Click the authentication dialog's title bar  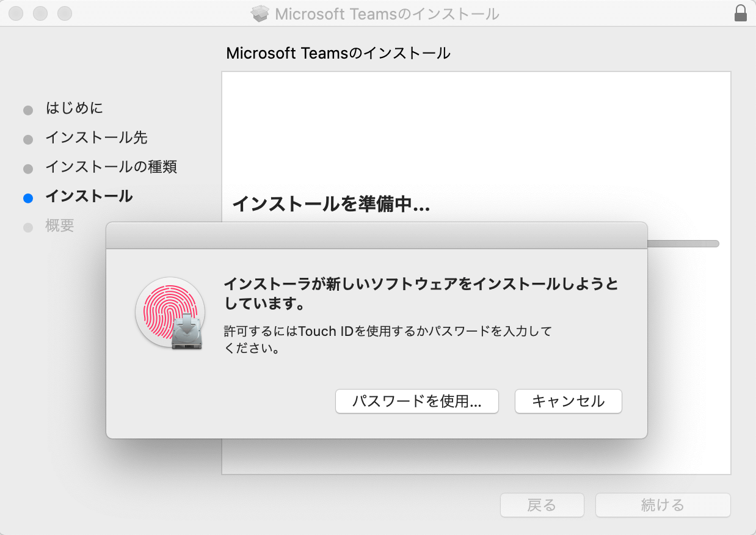(376, 236)
